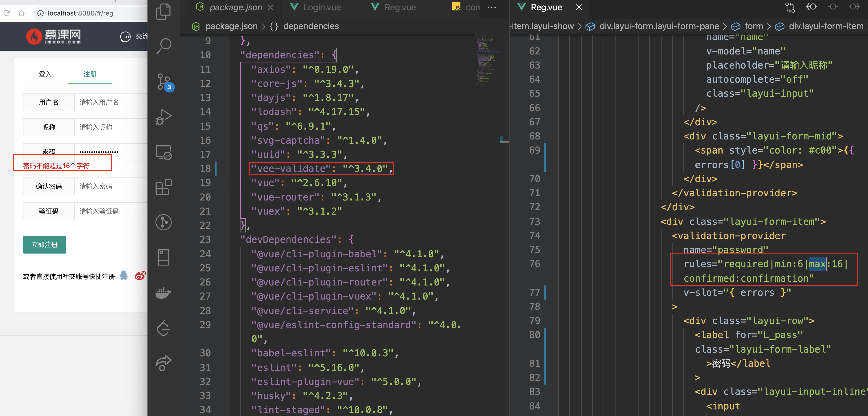Screen dimensions: 868x416
Task: Click line number 18 in package.json
Action: 205,168
